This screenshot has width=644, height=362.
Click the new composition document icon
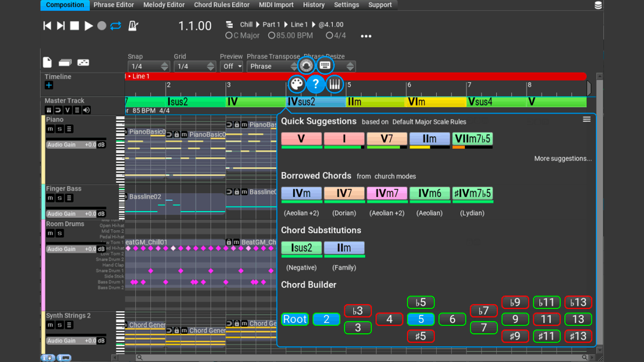point(47,62)
